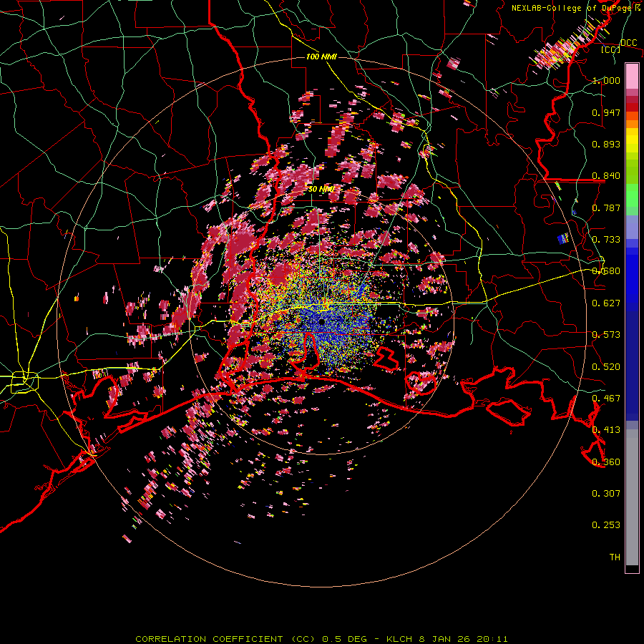Click the NEXLAB-College of DuPage label
This screenshot has width=644, height=644.
(572, 8)
